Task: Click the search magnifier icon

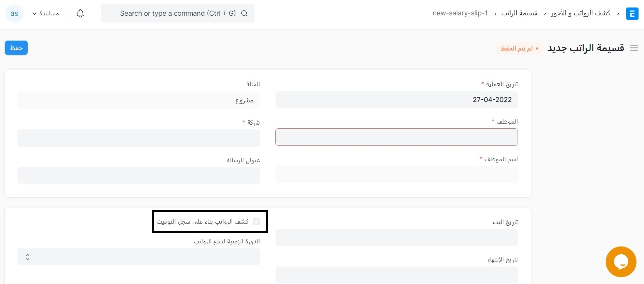Action: 244,13
